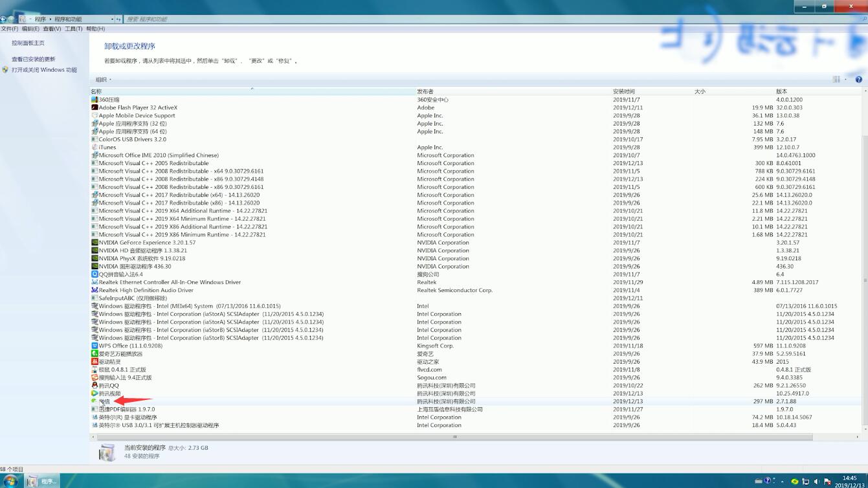
Task: Click the 腾讯视频 program icon
Action: click(x=95, y=394)
